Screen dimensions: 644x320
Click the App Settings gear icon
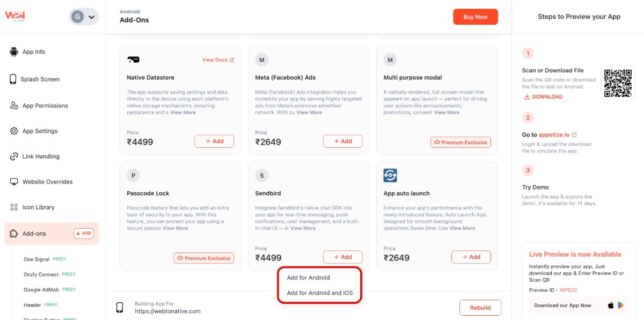click(14, 131)
